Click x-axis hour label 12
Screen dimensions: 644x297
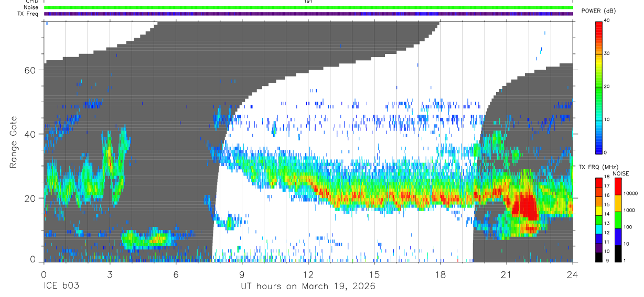(308, 274)
